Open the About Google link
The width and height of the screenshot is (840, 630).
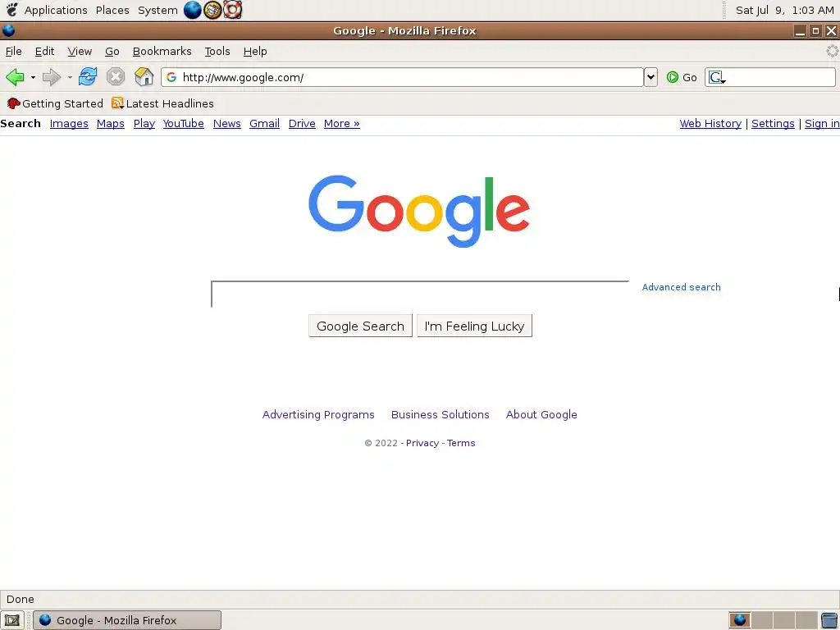(541, 414)
